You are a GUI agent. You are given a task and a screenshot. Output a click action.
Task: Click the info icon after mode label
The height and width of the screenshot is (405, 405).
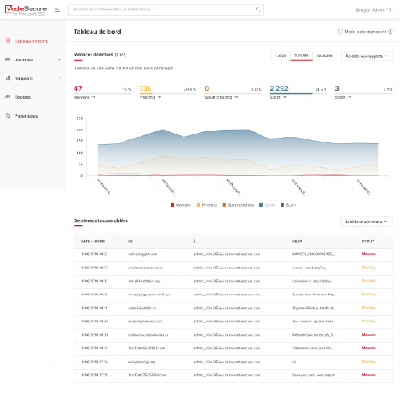[x=390, y=32]
